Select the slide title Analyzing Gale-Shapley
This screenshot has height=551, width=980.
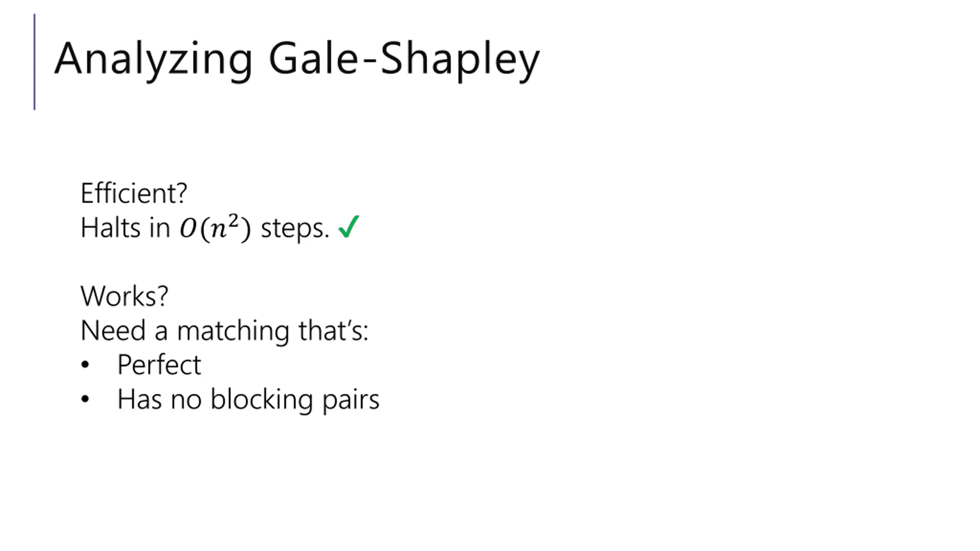[297, 60]
